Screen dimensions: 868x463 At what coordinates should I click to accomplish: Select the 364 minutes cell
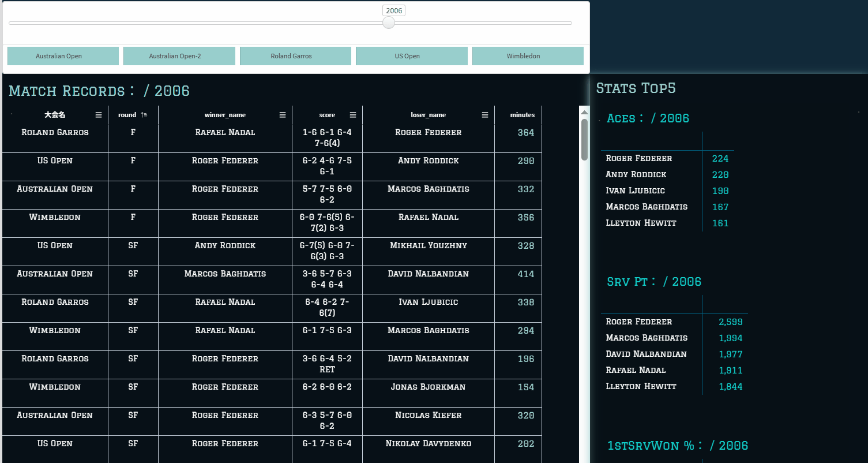click(518, 139)
